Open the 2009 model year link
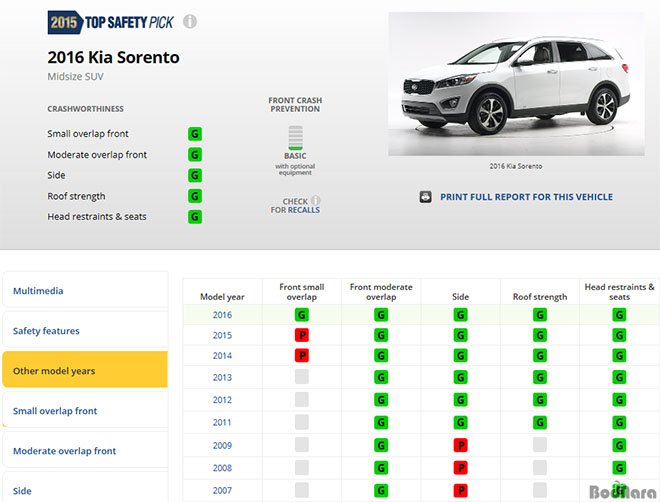The width and height of the screenshot is (660, 502). 222,445
